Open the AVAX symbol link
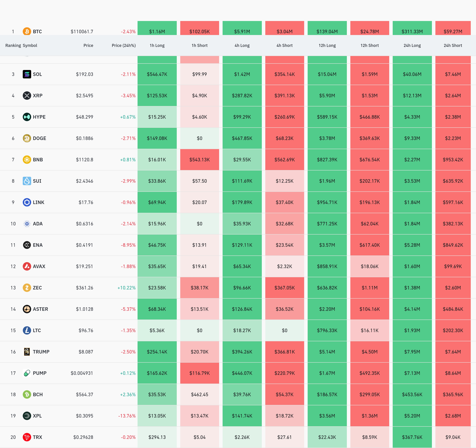 pyautogui.click(x=39, y=266)
